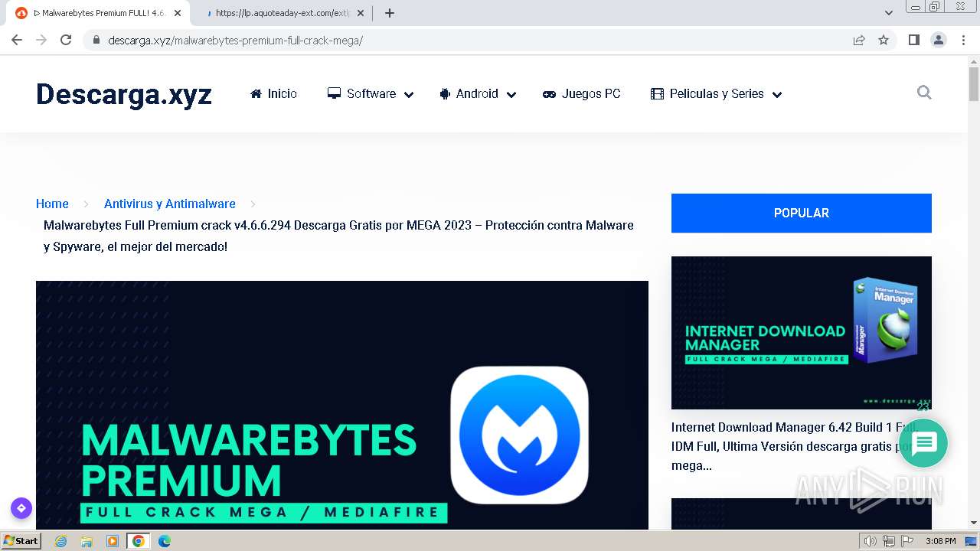Open the tab search chevron
The image size is (980, 551).
point(888,13)
